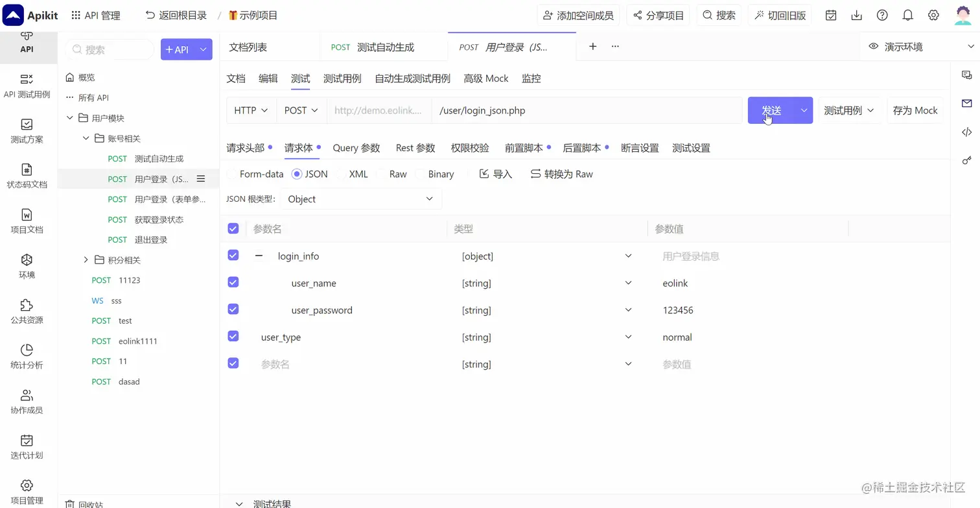Open the help question mark icon
980x508 pixels.
882,15
